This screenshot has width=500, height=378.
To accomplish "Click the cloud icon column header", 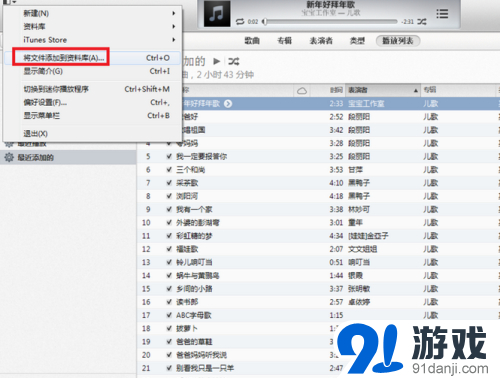I will coord(302,90).
